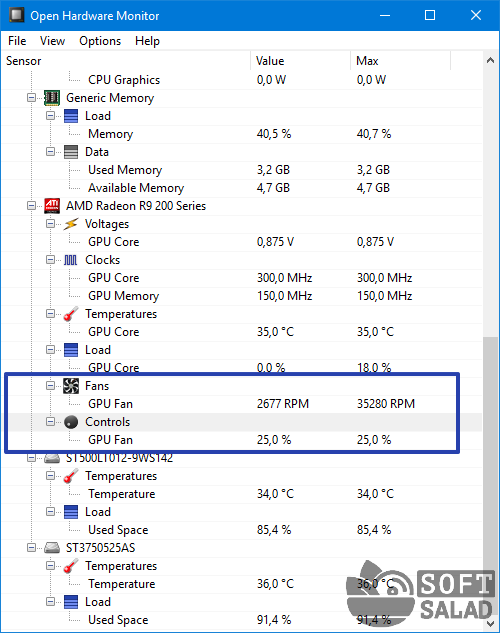Click the black Controls knob icon

71,422
